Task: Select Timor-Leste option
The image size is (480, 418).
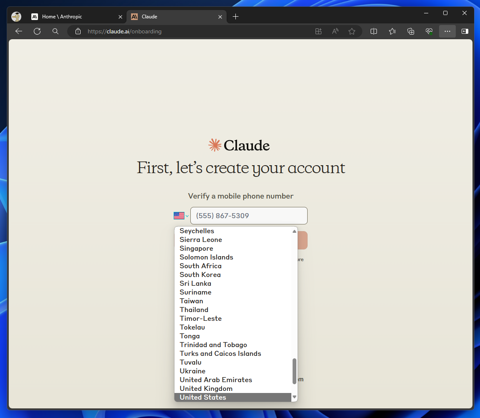Action: click(233, 318)
